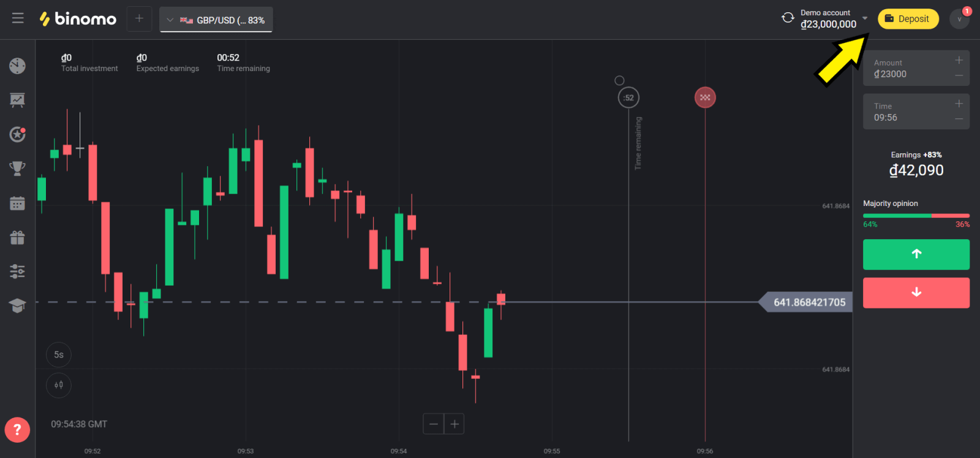Open trade history clock icon

click(x=17, y=66)
